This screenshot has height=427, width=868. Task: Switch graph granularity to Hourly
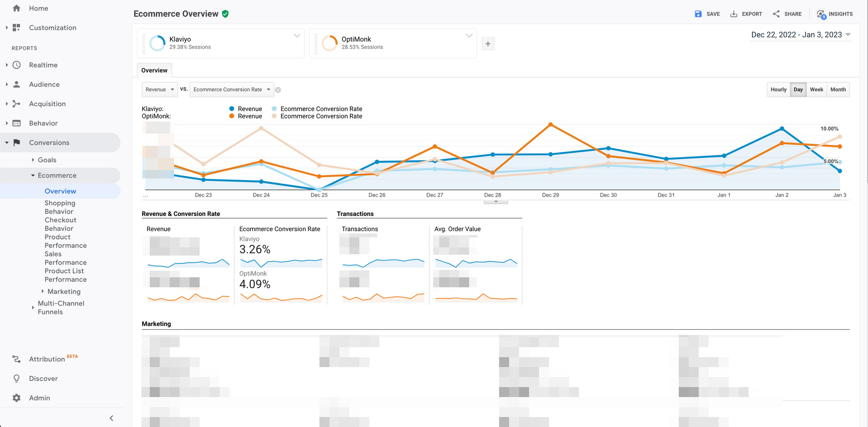pyautogui.click(x=778, y=89)
